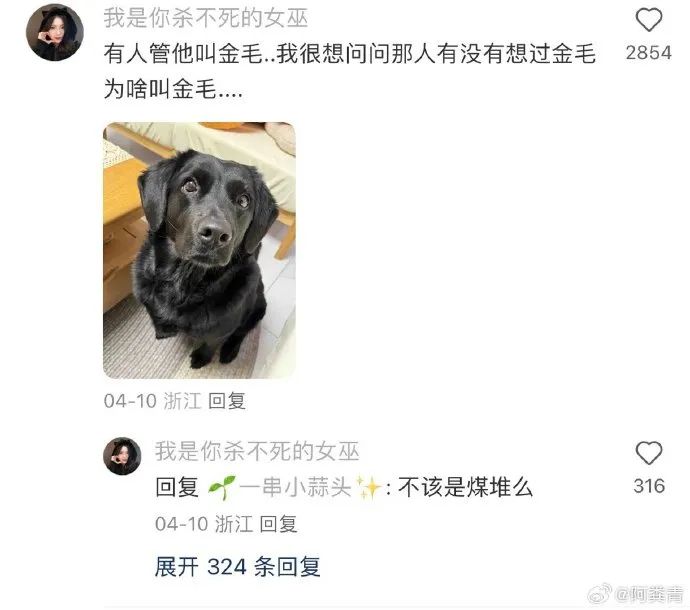Screen dimensions: 690x610
Task: Tap the 2854 like count number
Action: tap(649, 53)
